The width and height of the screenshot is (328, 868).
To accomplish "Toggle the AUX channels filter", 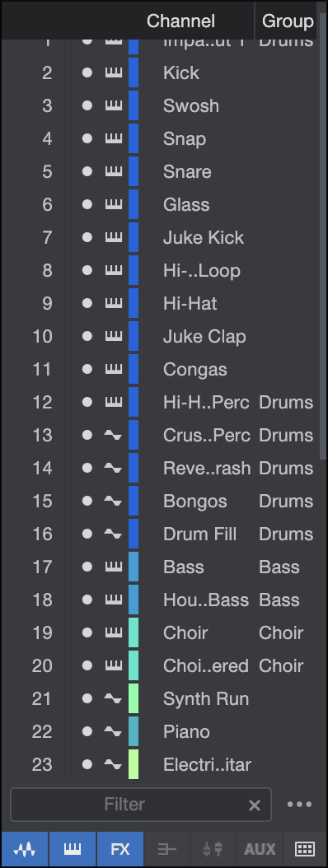I will click(x=260, y=849).
